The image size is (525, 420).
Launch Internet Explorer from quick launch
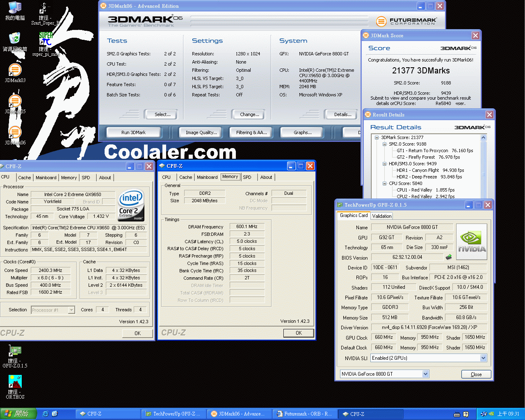[x=45, y=414]
